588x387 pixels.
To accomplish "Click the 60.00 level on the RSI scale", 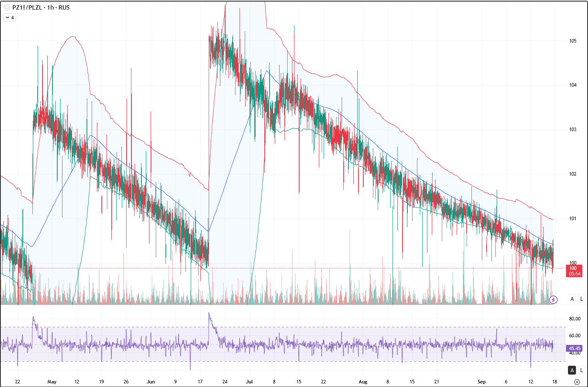I will (574, 336).
